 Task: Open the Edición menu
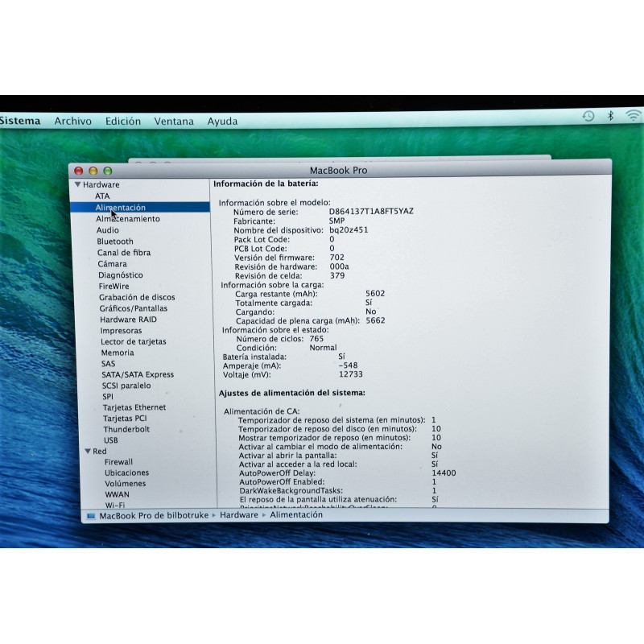[x=122, y=122]
